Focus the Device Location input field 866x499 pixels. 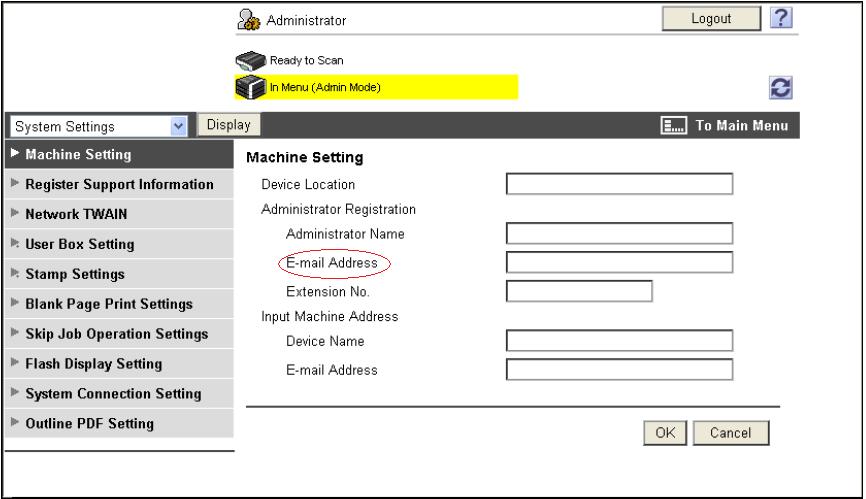click(x=619, y=184)
